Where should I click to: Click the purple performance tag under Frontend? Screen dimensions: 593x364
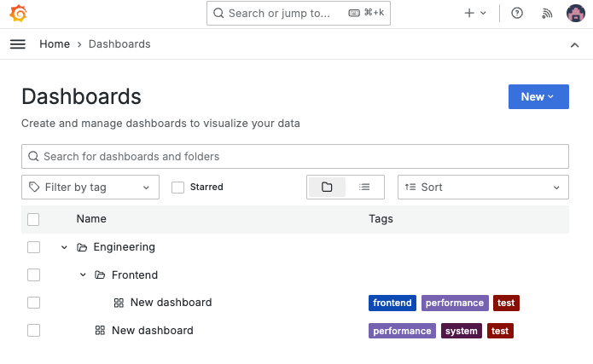point(455,303)
